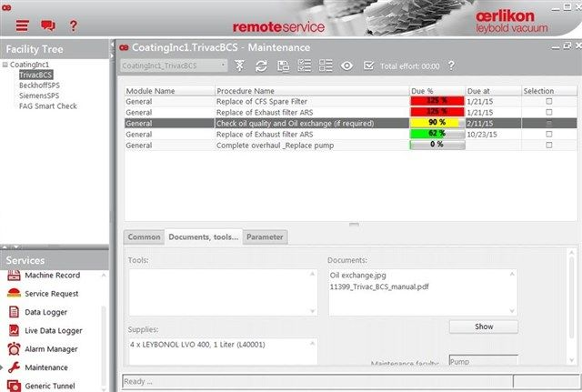This screenshot has height=392, width=582.
Task: Click the select-all checklist icon
Action: coord(305,65)
